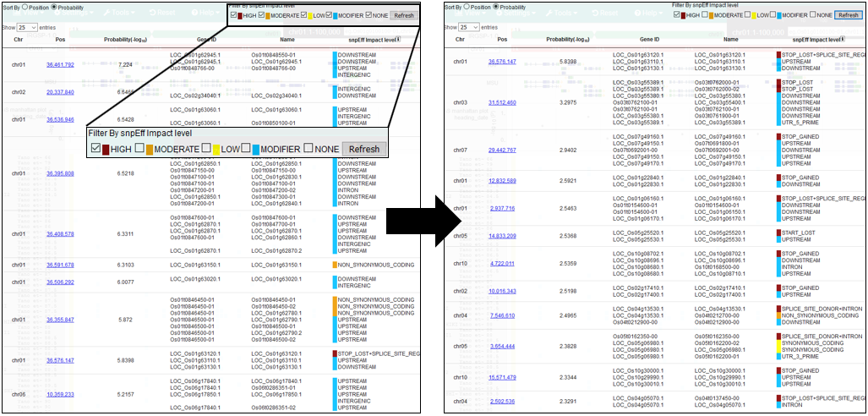Viewport: 868px width, 416px height.
Task: Open position link 29,442,767
Action: point(502,151)
